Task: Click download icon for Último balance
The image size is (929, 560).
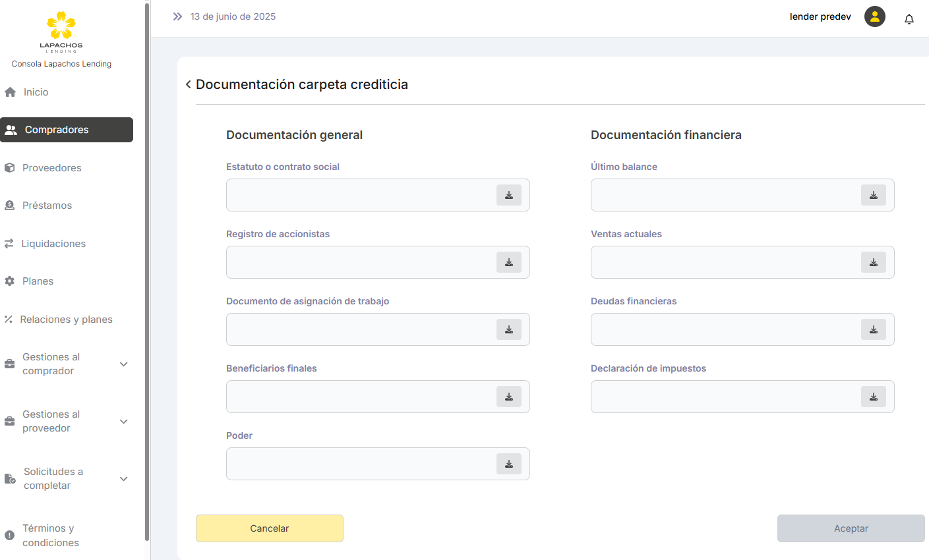Action: [x=873, y=195]
